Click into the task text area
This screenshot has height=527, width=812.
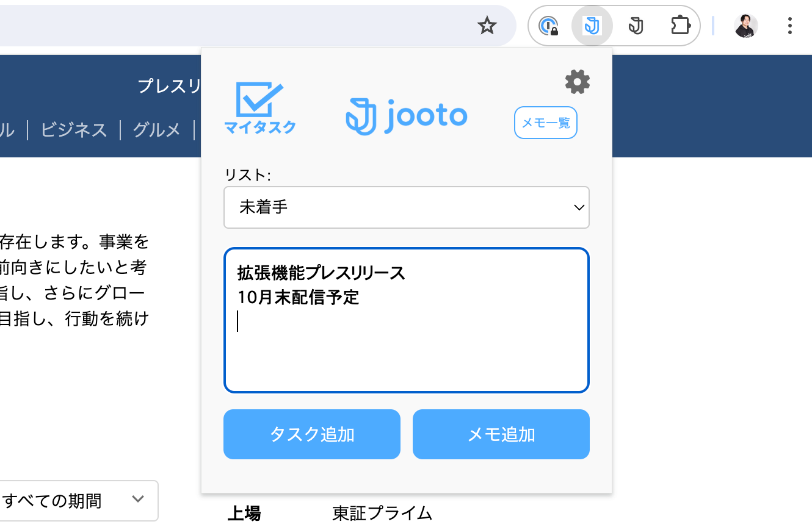point(407,320)
